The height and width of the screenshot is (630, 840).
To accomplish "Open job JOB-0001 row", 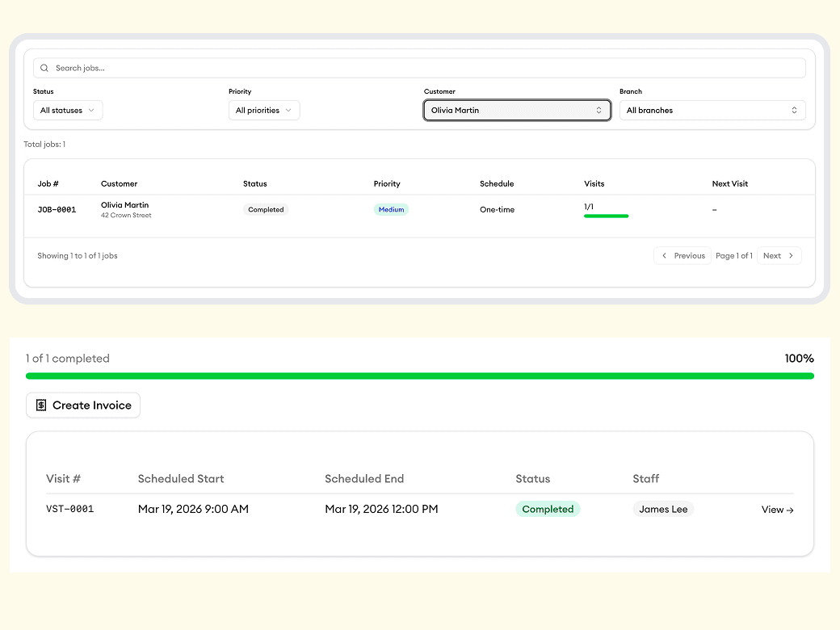I will click(57, 210).
